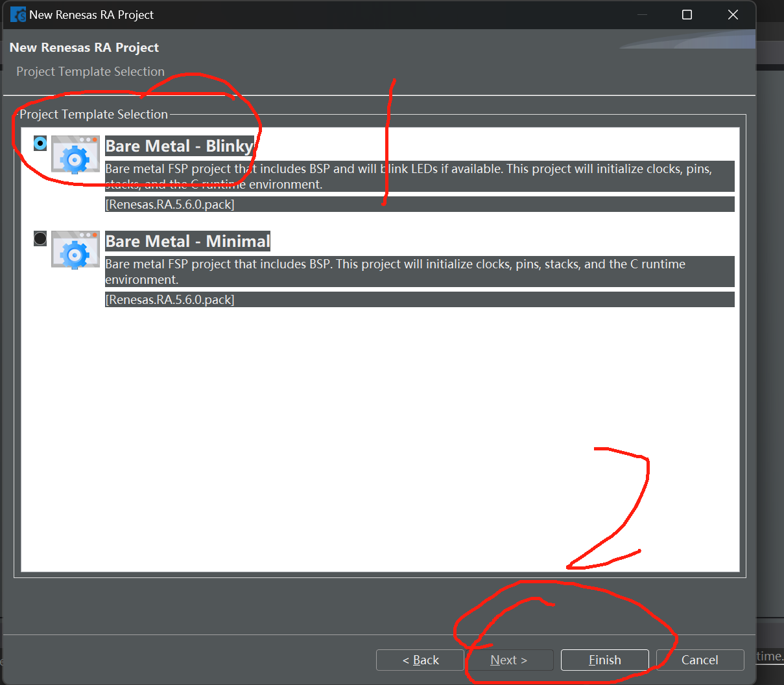Click the Minimal template description text
Viewport: 784px width, 685px height.
click(x=420, y=272)
